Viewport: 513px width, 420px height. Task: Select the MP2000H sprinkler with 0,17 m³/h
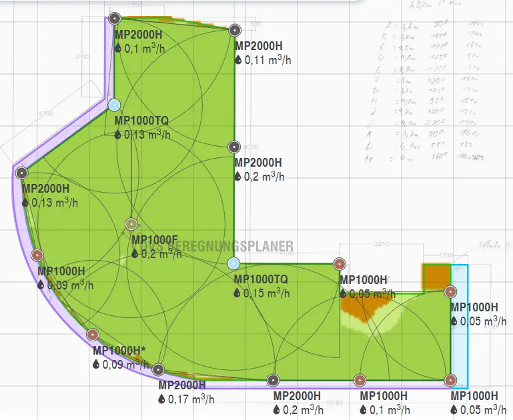tap(158, 369)
